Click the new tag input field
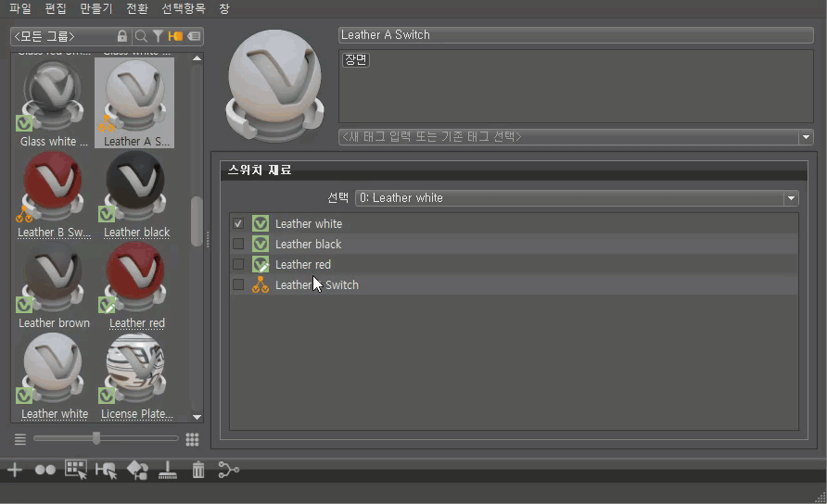This screenshot has width=827, height=504. click(x=569, y=137)
